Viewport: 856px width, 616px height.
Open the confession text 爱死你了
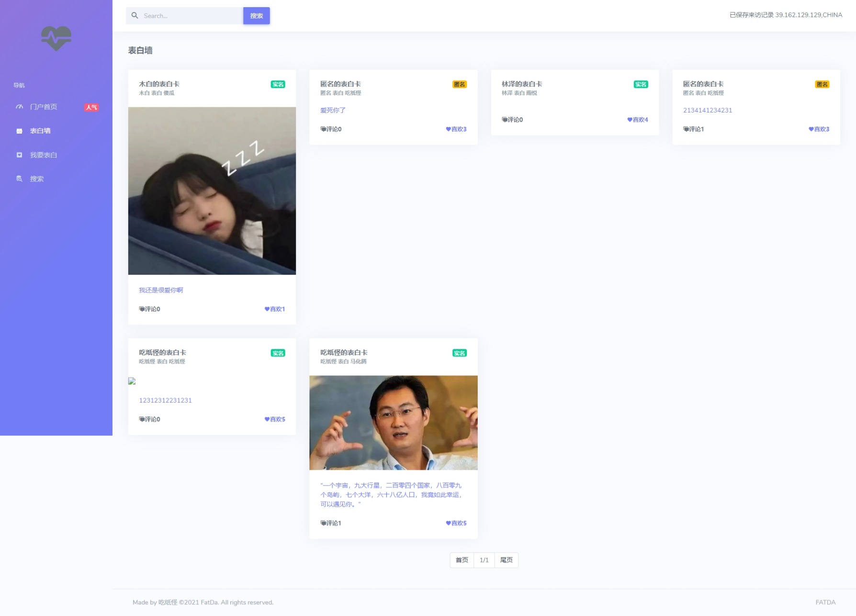(333, 110)
